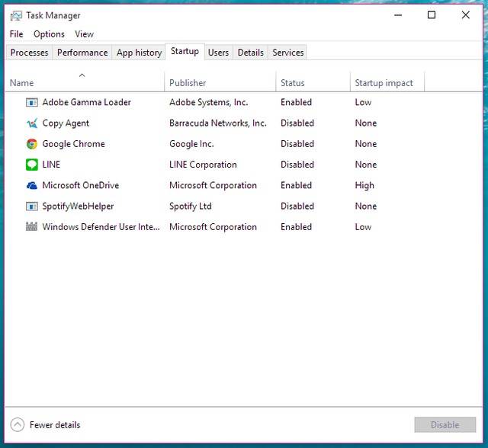
Task: Switch to the Services tab
Action: pyautogui.click(x=288, y=53)
